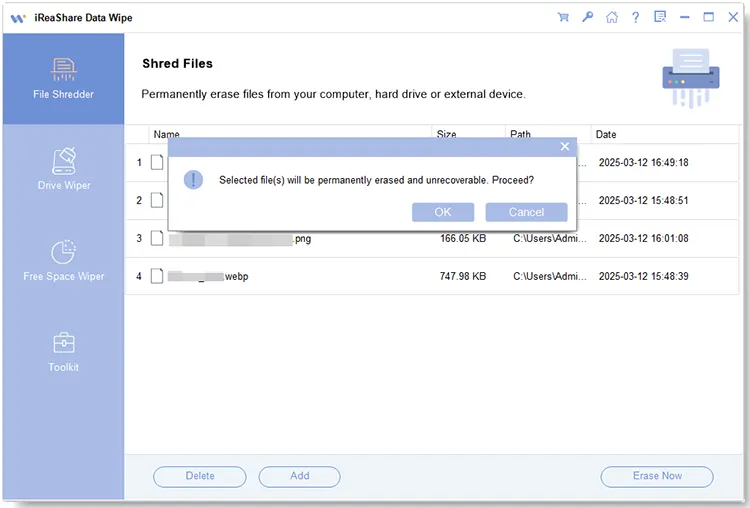Tick the checkbox for the .webp file
Viewport: 750px width, 508px height.
pos(157,276)
